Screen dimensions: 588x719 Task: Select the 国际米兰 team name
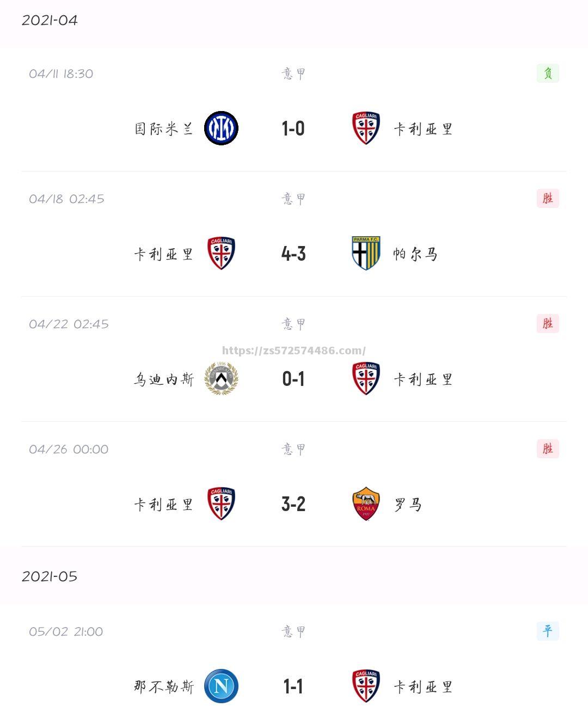[164, 129]
